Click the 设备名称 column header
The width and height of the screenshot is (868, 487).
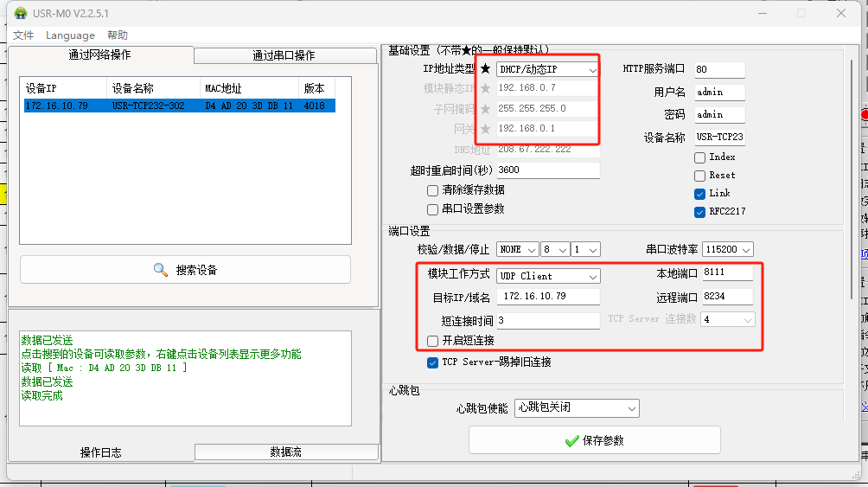153,88
